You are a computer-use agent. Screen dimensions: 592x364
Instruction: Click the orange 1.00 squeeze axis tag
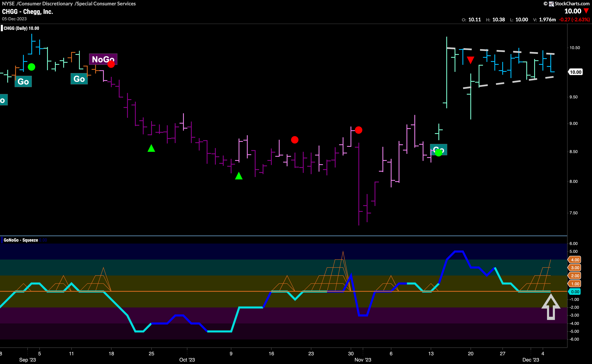[x=574, y=284]
